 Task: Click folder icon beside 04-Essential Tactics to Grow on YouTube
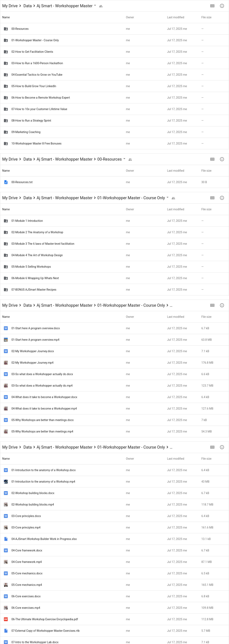pos(6,75)
